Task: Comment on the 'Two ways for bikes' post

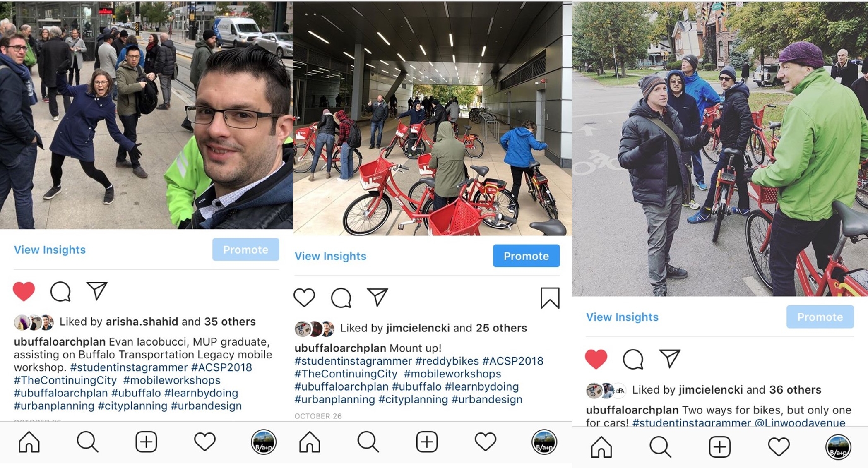Action: click(633, 359)
